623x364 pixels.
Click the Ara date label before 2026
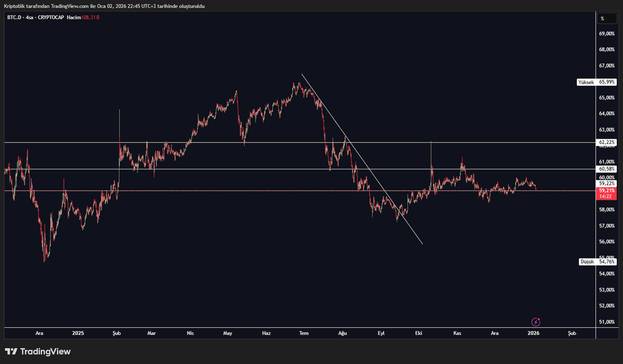click(495, 333)
